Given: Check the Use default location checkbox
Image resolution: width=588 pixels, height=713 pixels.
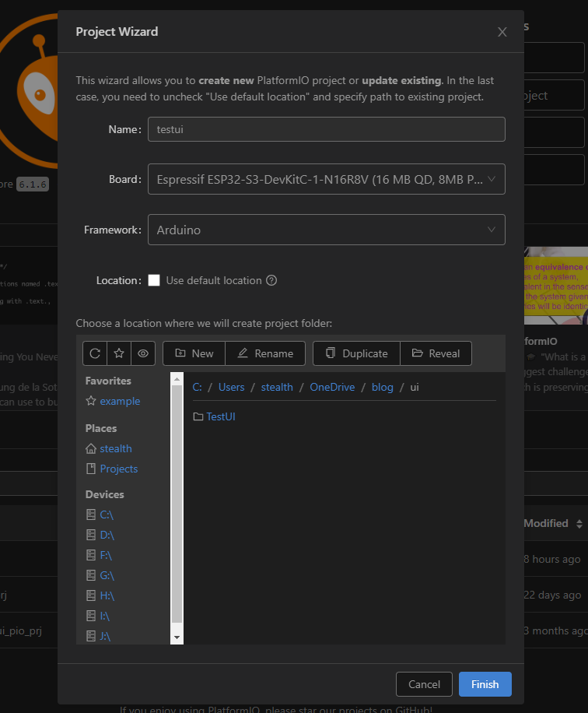Looking at the screenshot, I should pos(154,280).
